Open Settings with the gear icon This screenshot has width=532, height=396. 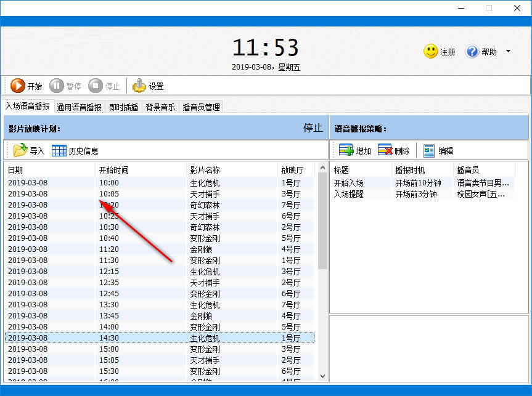point(139,86)
